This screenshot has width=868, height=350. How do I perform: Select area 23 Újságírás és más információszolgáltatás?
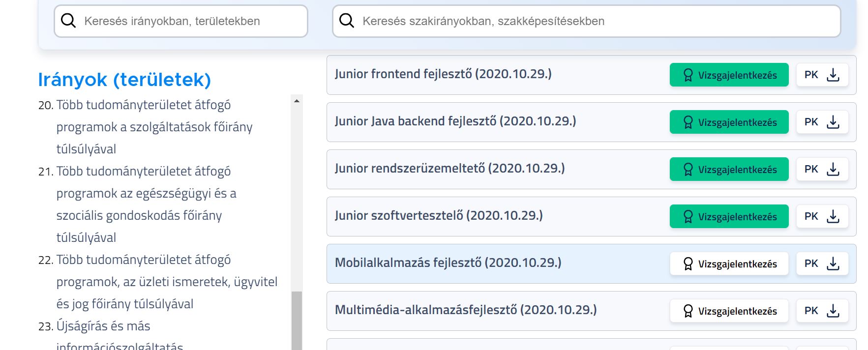pos(103,326)
